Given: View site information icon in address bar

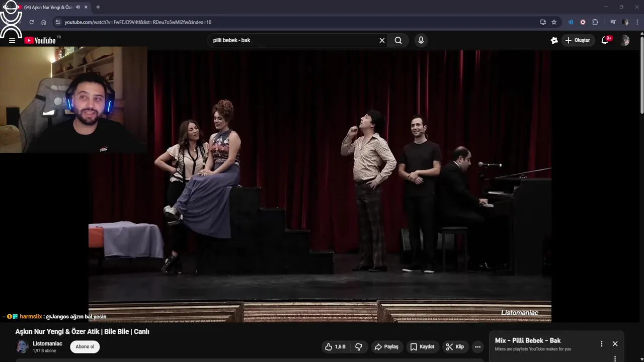Looking at the screenshot, I should pos(58,22).
